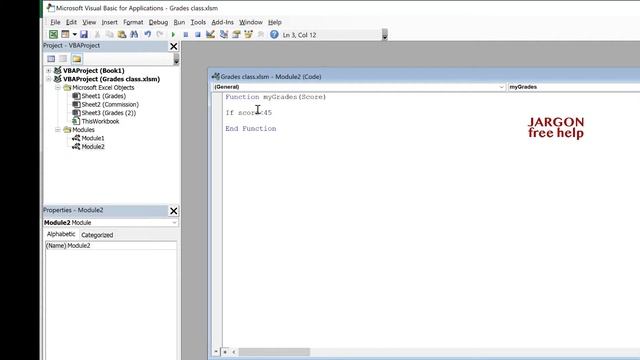
Task: Select Module2 in project tree
Action: coord(93,147)
